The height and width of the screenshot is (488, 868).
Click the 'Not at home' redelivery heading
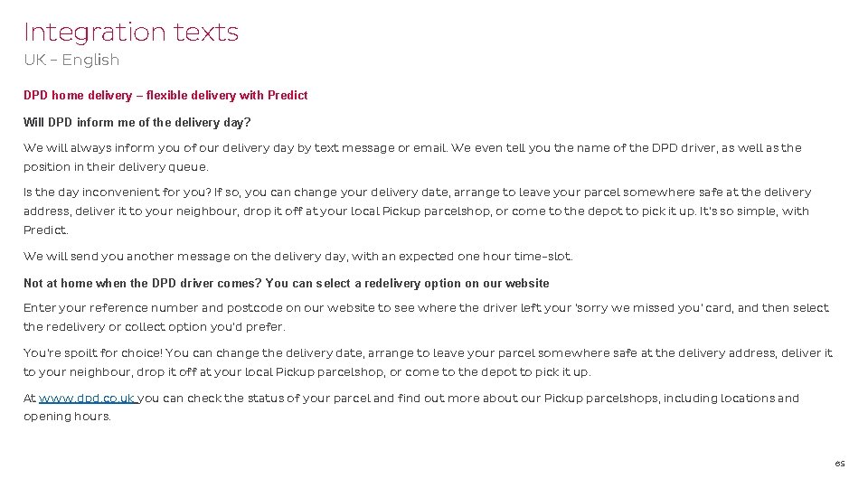pos(287,283)
